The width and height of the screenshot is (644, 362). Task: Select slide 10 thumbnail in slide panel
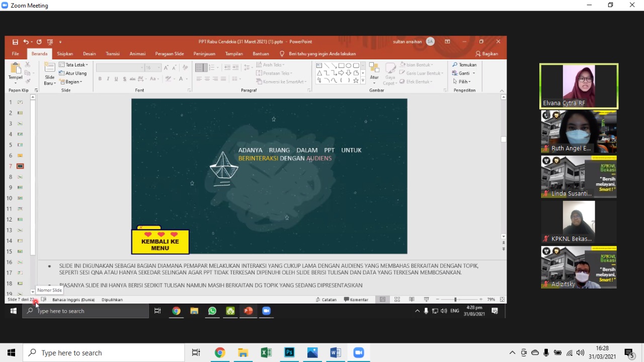[x=20, y=198]
